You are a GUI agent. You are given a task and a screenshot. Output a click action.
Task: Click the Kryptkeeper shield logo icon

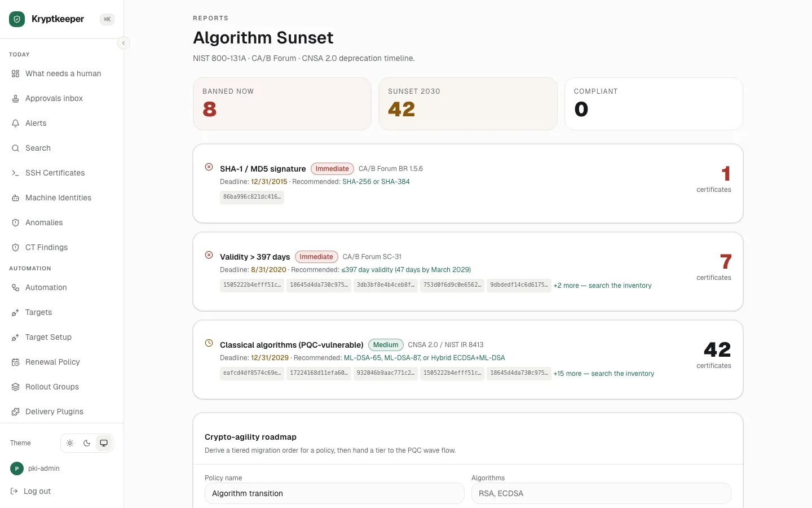(17, 19)
